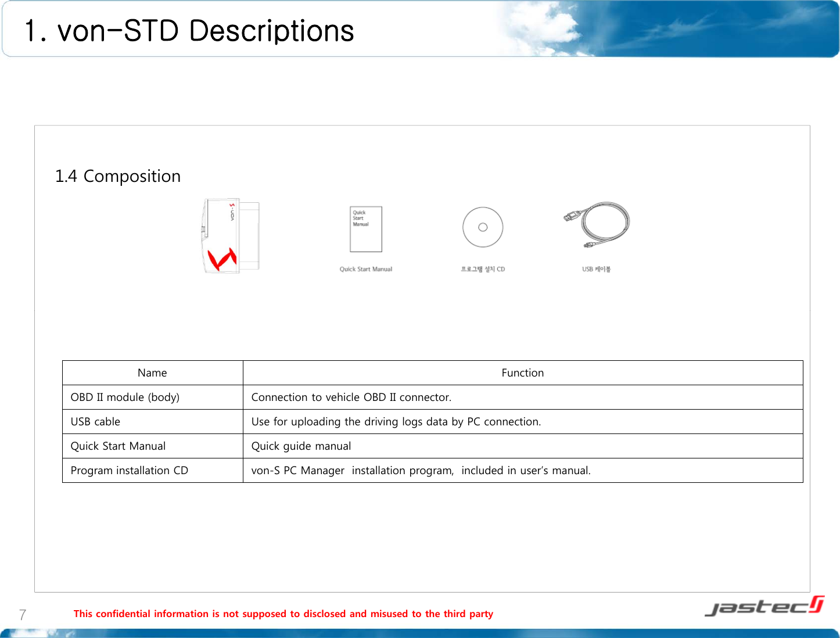The height and width of the screenshot is (638, 840).
Task: Click the 'Function' table column header
Action: pos(523,373)
